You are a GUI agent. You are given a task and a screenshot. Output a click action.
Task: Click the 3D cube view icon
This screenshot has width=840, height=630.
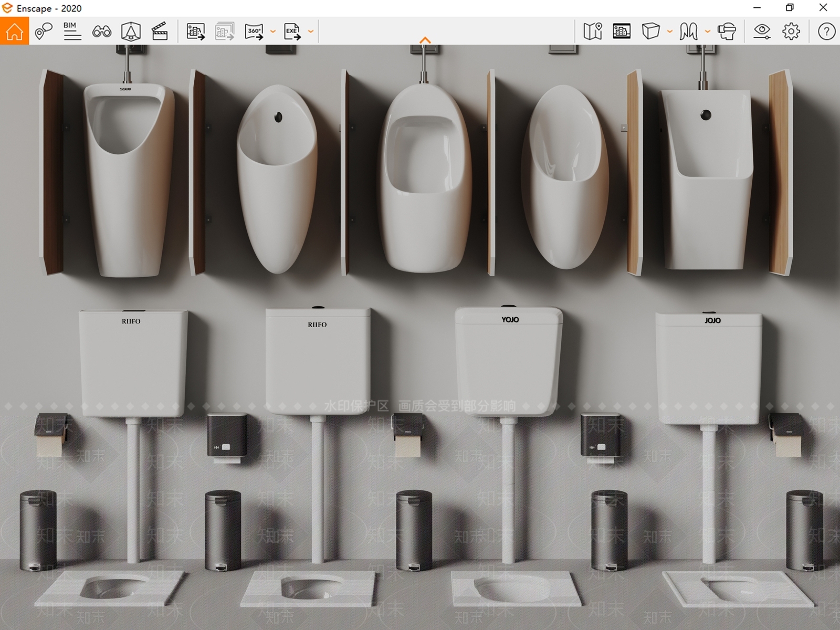pos(650,31)
